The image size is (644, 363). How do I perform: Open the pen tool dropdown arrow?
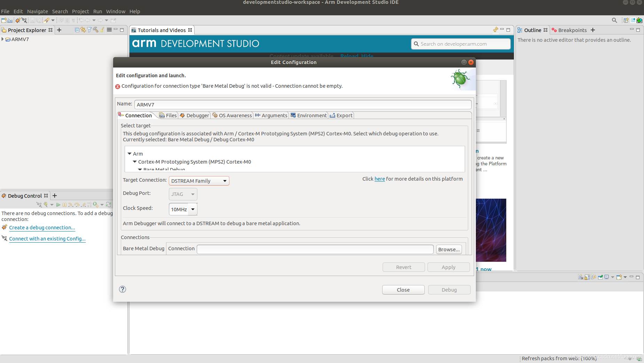click(x=53, y=20)
